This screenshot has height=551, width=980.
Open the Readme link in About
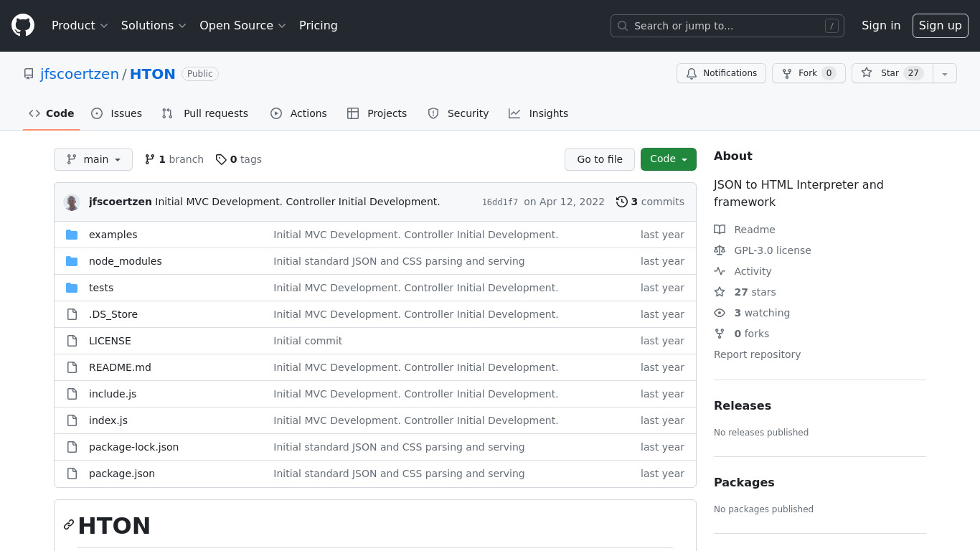(745, 230)
